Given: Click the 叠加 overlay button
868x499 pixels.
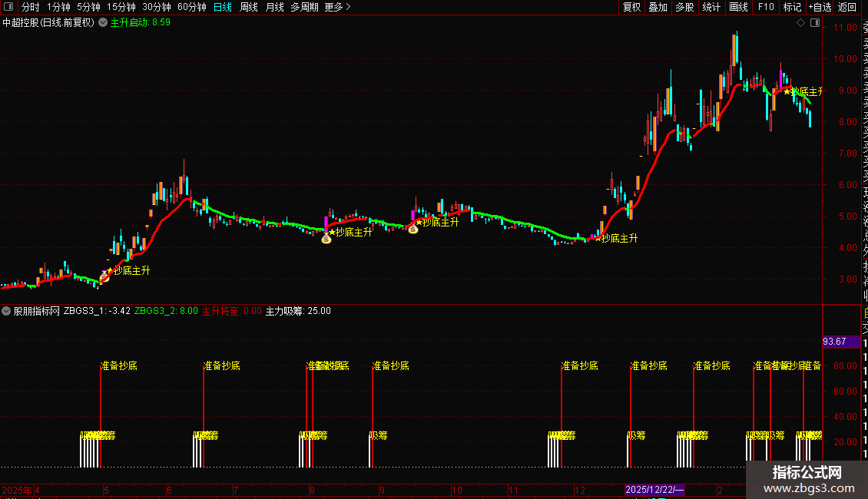Looking at the screenshot, I should click(658, 7).
